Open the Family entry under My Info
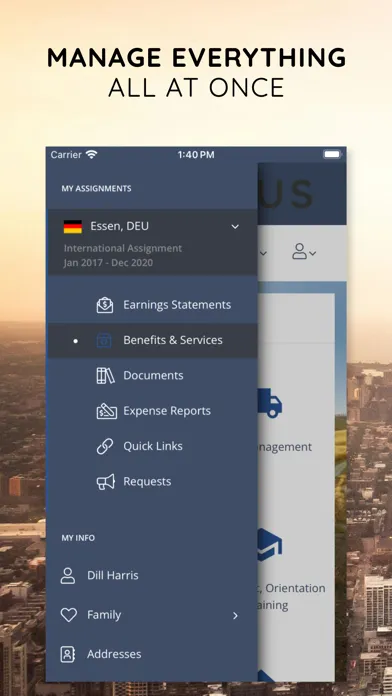This screenshot has width=392, height=696. [x=152, y=615]
